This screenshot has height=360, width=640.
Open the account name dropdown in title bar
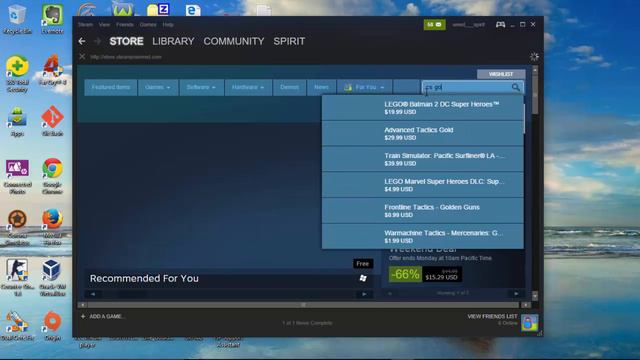(x=469, y=24)
